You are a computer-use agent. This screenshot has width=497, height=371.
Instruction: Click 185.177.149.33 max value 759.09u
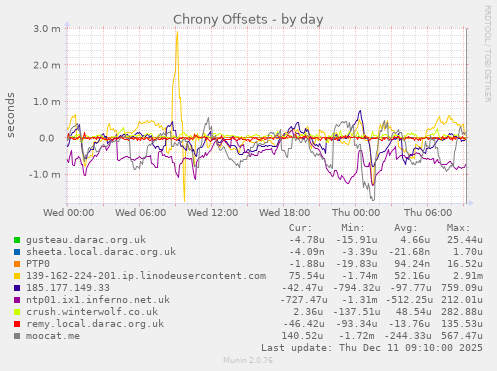(x=462, y=288)
